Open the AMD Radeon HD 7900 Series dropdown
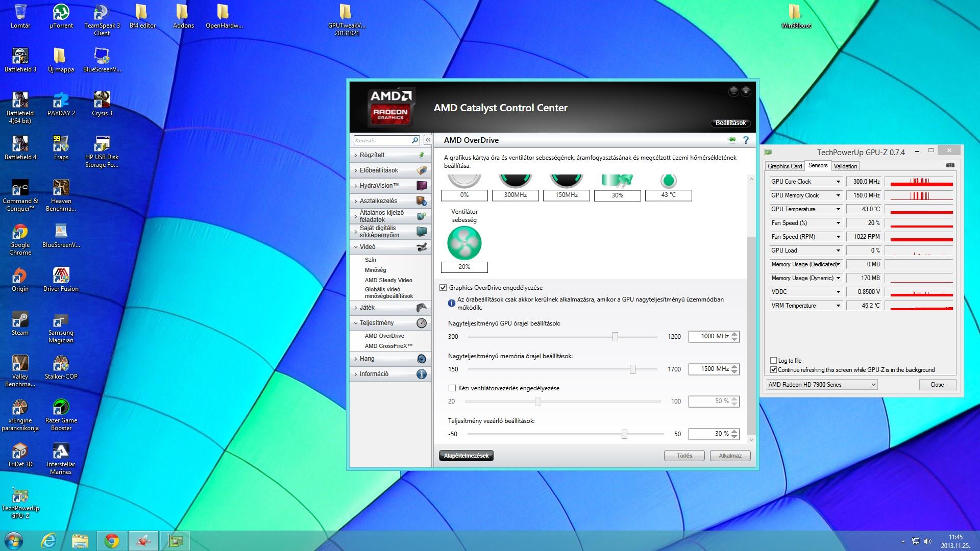Screen dimensions: 980x551 (x=822, y=385)
